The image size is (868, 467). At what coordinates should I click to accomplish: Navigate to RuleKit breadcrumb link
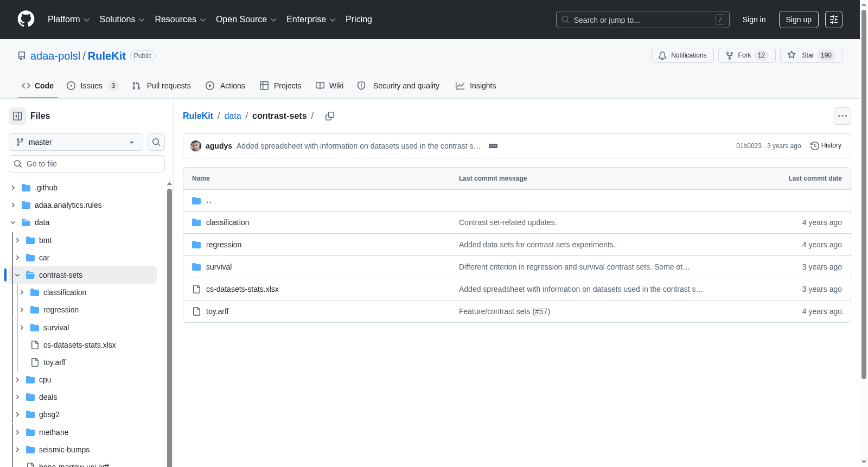(x=198, y=116)
